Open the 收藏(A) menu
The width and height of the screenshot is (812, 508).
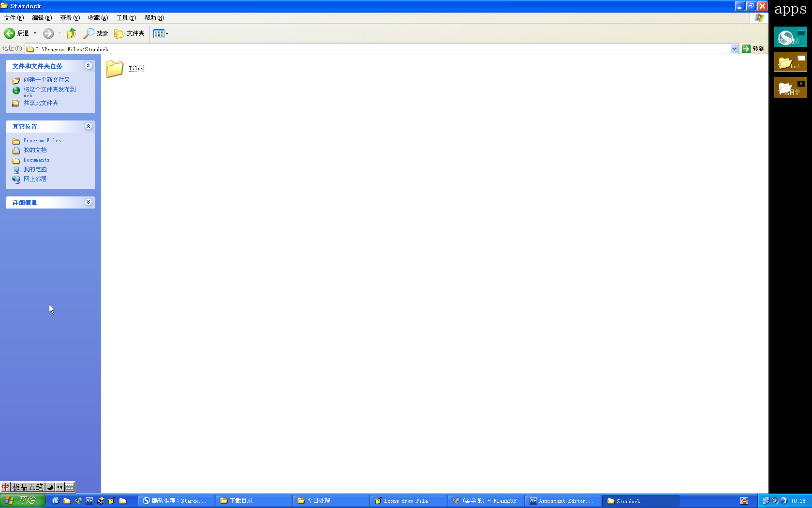pos(98,18)
